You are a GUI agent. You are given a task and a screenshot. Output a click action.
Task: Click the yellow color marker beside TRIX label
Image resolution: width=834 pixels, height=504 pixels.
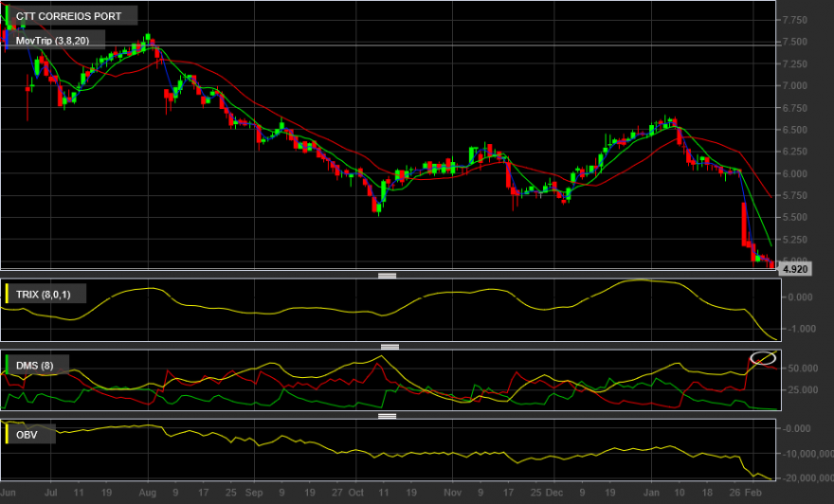7,294
